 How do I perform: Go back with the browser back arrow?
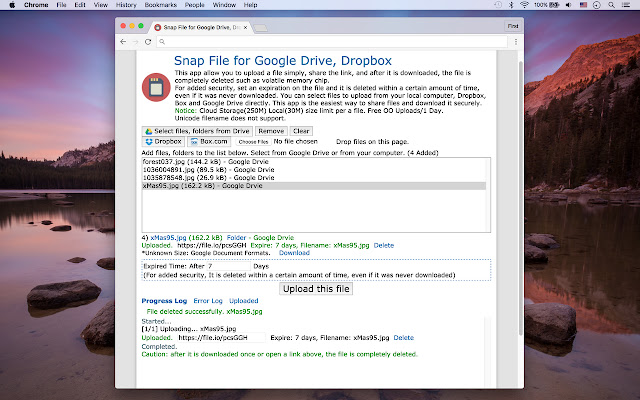pos(123,42)
